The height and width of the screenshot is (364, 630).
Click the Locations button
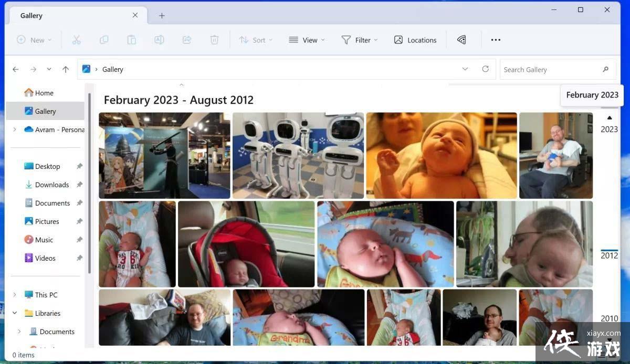click(x=415, y=40)
